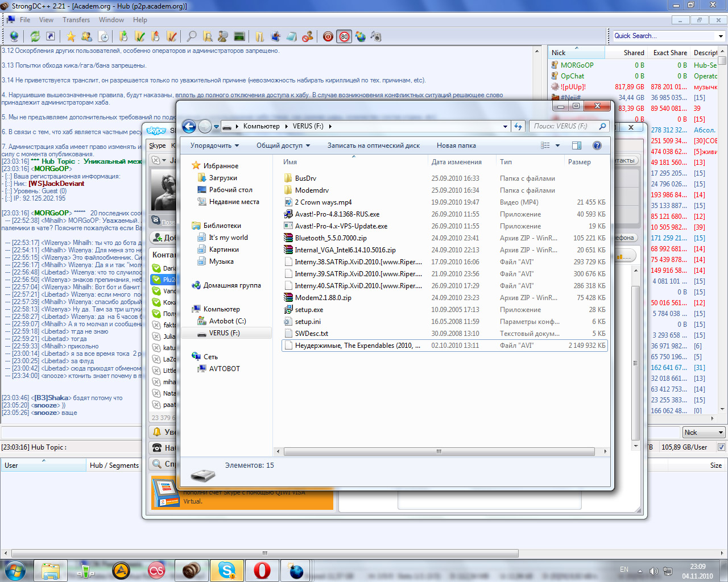Click the Windows Start orb
This screenshot has height=582, width=728.
[x=14, y=570]
